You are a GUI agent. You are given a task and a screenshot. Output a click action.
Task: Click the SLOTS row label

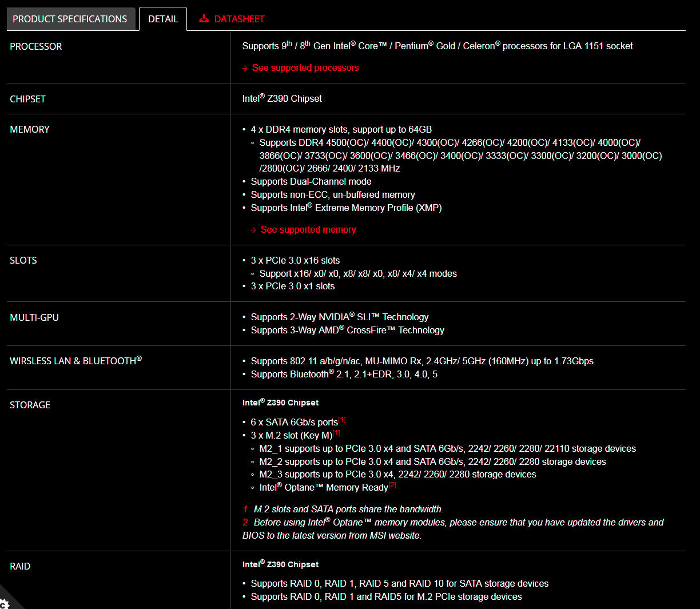(x=23, y=260)
